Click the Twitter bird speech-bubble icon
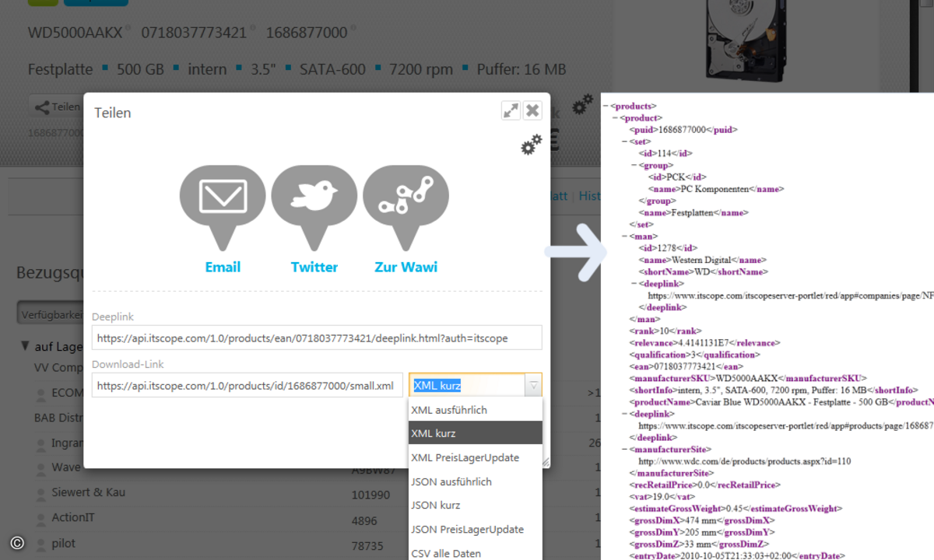Image resolution: width=934 pixels, height=560 pixels. (314, 206)
